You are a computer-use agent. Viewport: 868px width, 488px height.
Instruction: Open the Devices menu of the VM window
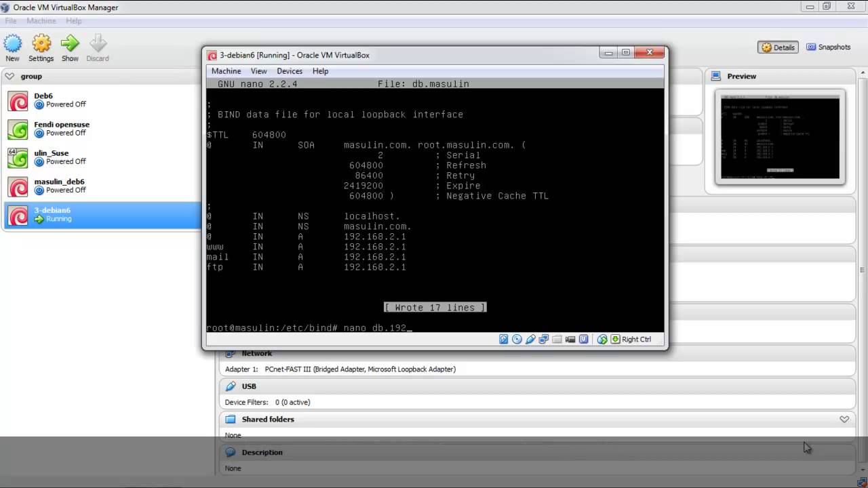pos(290,71)
